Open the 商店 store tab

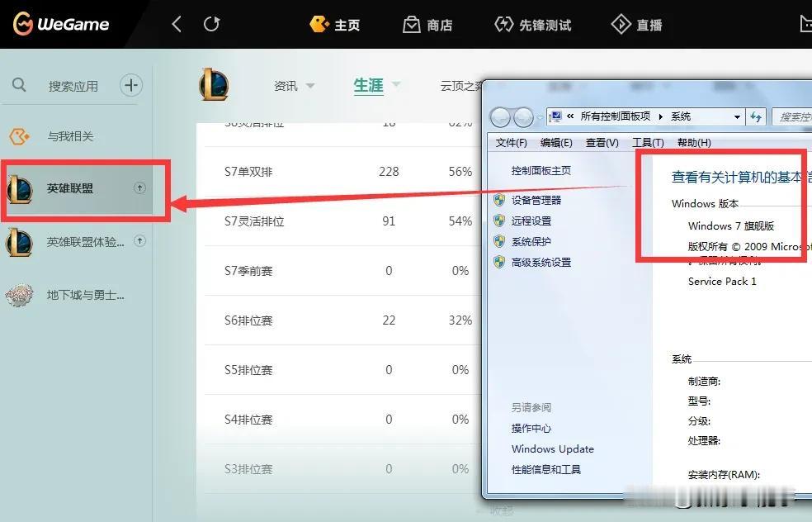coord(427,24)
